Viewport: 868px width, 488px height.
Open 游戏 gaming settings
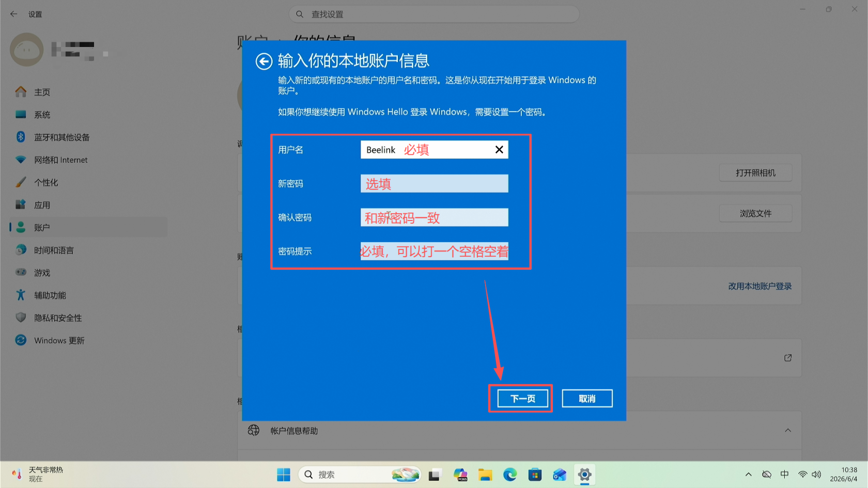click(88, 273)
